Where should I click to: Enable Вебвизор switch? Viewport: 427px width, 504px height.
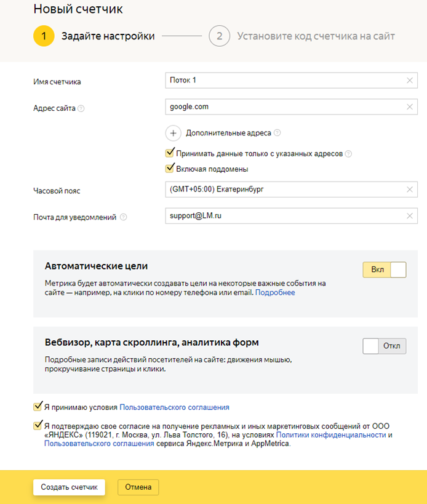tap(385, 346)
